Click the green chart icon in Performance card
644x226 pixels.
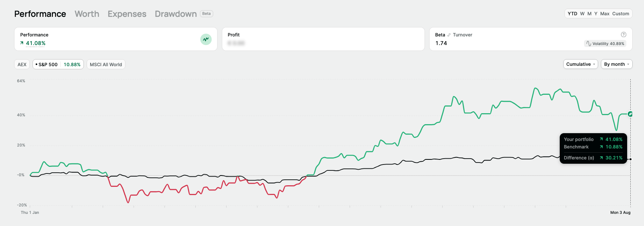click(206, 39)
